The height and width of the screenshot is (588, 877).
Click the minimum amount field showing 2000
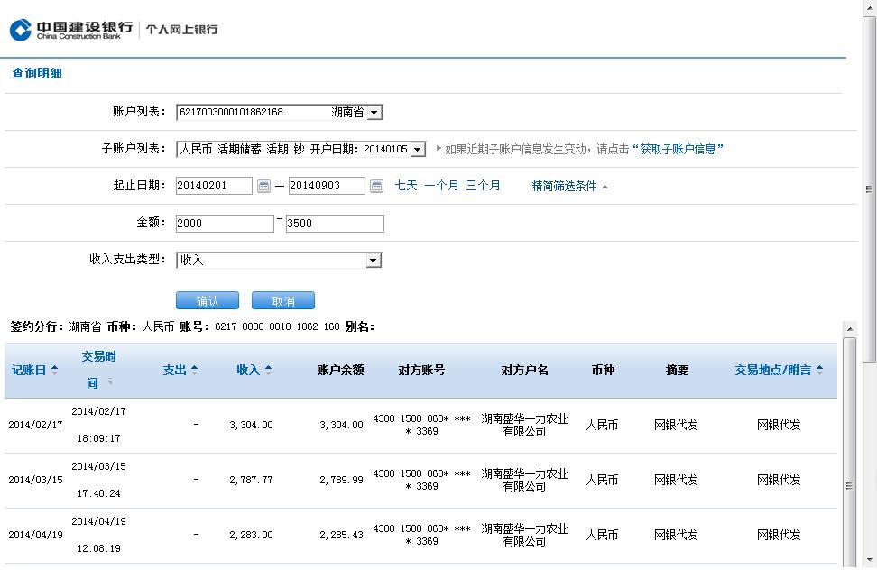click(224, 224)
